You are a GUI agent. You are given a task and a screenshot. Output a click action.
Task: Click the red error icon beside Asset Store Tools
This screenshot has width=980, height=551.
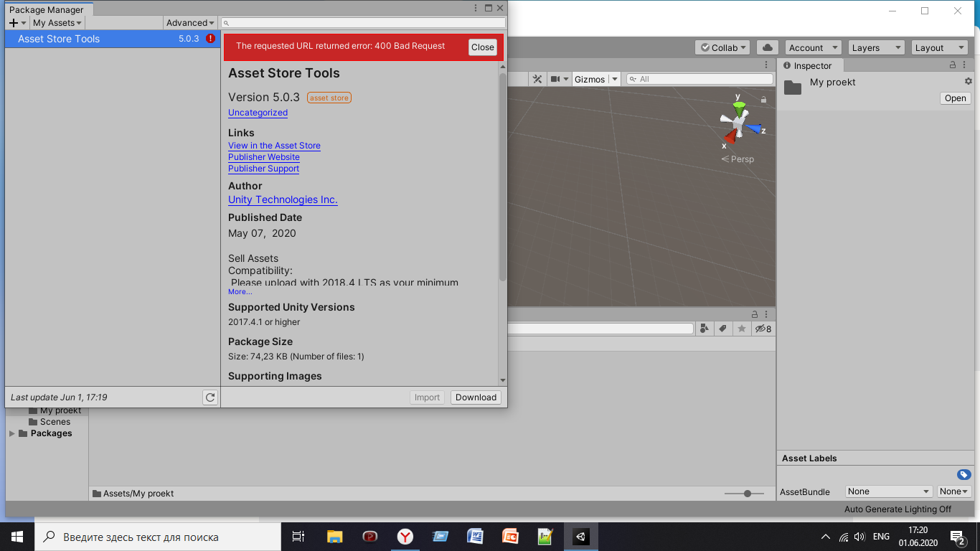(210, 39)
